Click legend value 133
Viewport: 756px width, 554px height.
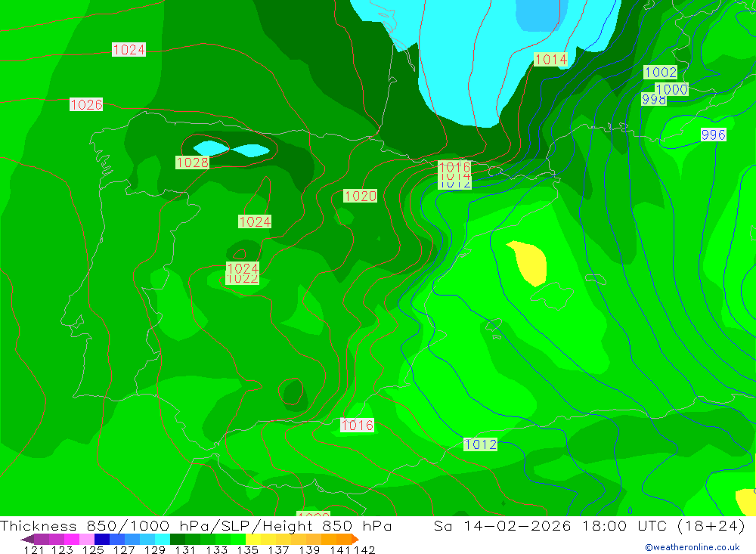click(x=216, y=549)
